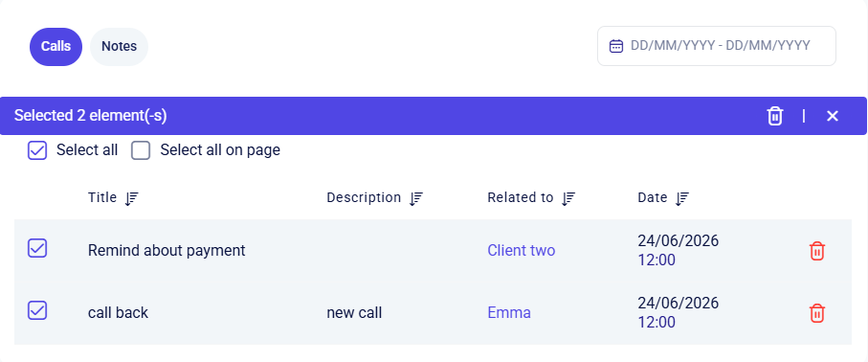Dismiss the selection bar with the X icon
This screenshot has width=868, height=362.
point(832,116)
